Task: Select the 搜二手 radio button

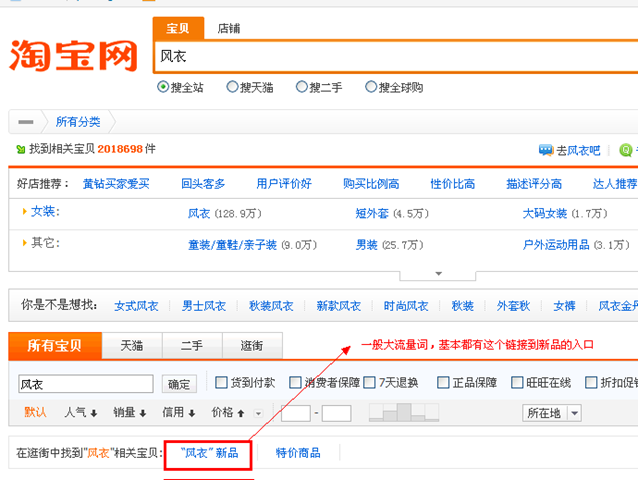Action: coord(302,88)
